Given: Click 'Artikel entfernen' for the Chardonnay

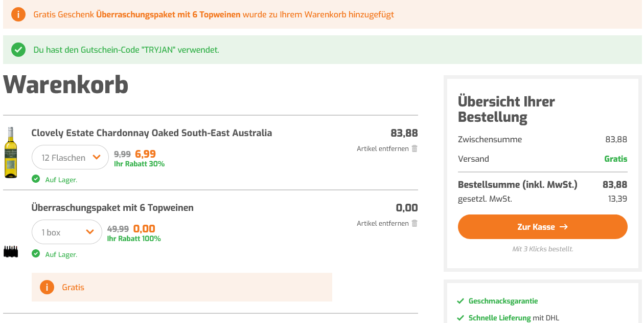Looking at the screenshot, I should 383,148.
